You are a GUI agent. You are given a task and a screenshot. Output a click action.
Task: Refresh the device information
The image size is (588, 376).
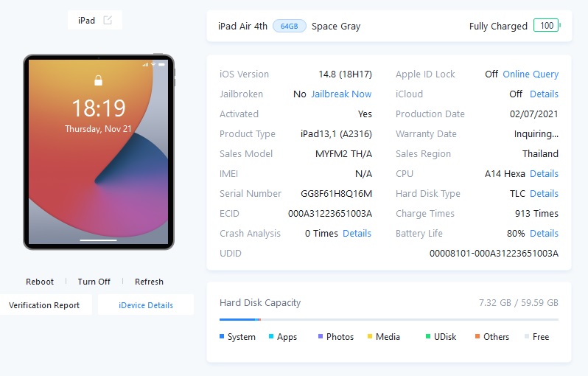tap(150, 282)
